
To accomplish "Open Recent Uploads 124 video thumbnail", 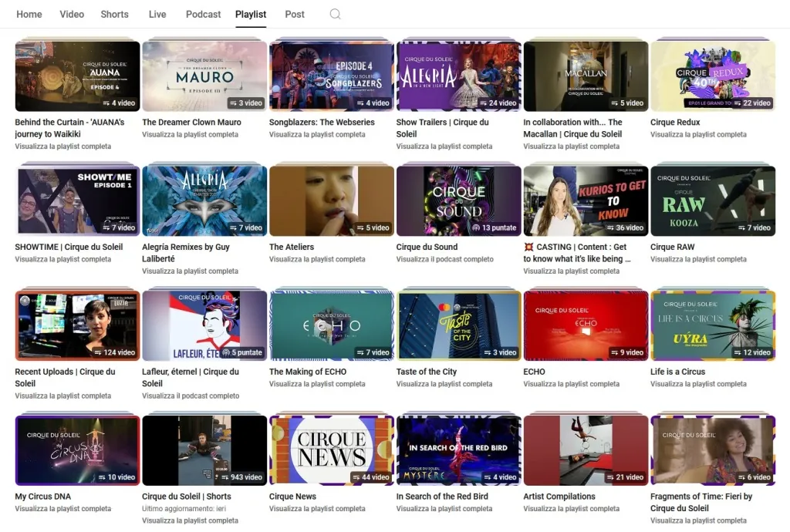I will pyautogui.click(x=78, y=325).
